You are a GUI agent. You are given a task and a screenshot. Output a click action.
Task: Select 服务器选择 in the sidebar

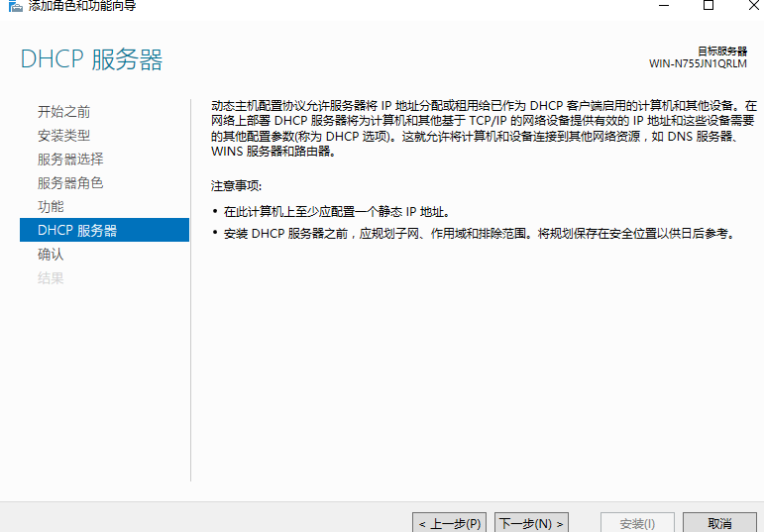coord(70,160)
